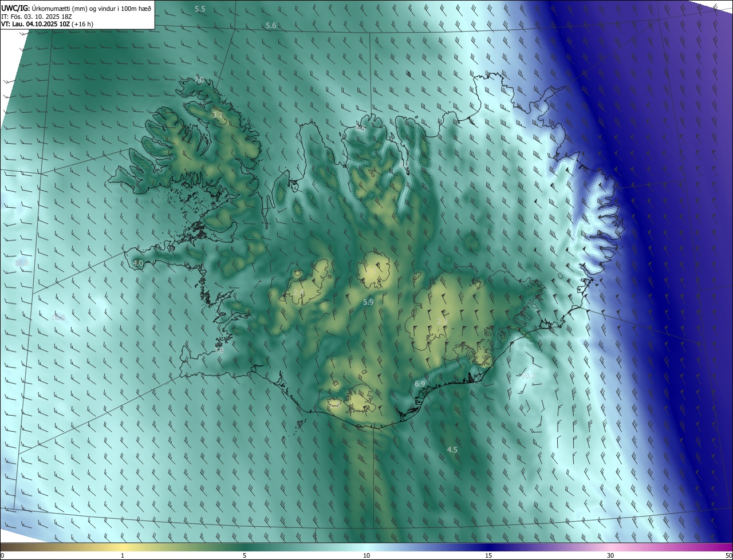This screenshot has height=560, width=733.
Task: Click the 5.5 value label
Action: (200, 9)
